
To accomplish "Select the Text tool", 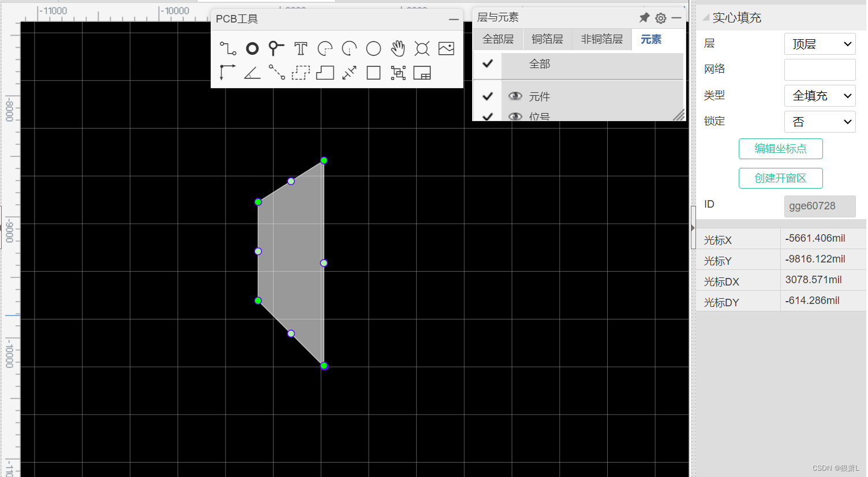I will click(301, 48).
